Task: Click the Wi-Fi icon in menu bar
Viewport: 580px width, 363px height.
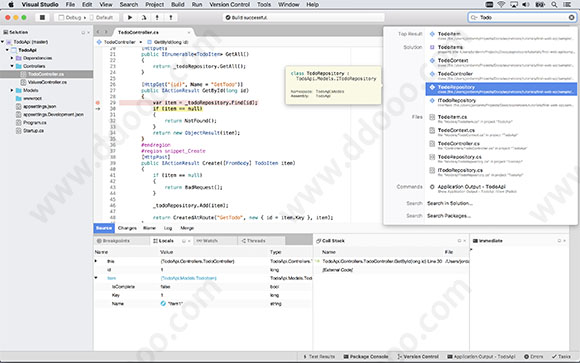Action: [x=501, y=4]
